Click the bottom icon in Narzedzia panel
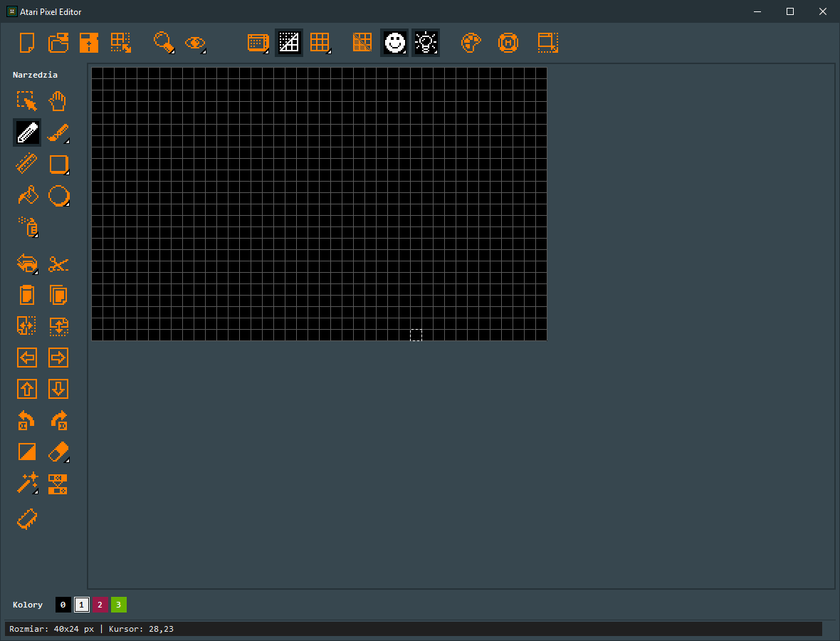The image size is (840, 641). coord(27,518)
